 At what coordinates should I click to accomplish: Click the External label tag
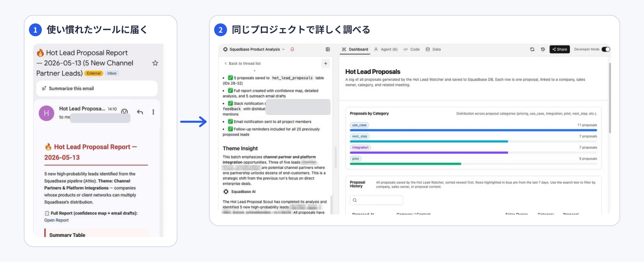(x=94, y=73)
